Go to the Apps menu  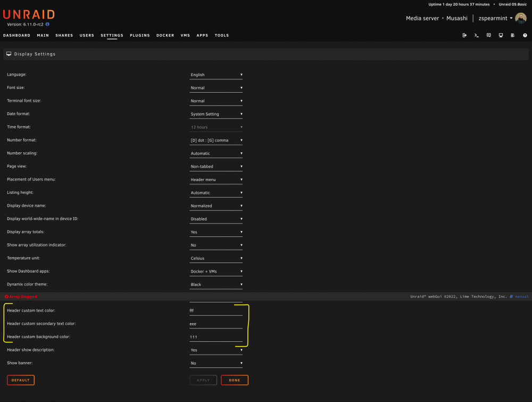(x=202, y=35)
